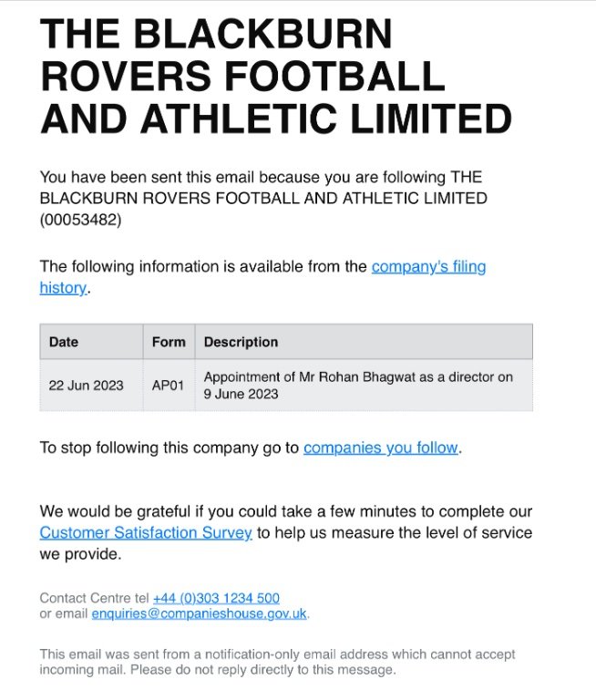The width and height of the screenshot is (596, 700).
Task: Call the +44 (0)303 1234 500 number link
Action: pyautogui.click(x=216, y=598)
